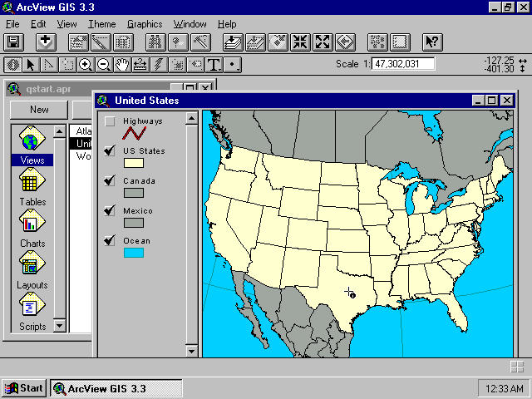Click the Find binoculars button
The width and height of the screenshot is (532, 399).
pos(155,42)
